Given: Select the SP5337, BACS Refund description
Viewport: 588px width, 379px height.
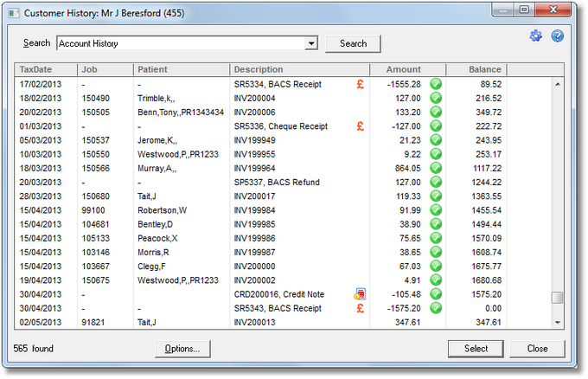Looking at the screenshot, I should coord(277,183).
